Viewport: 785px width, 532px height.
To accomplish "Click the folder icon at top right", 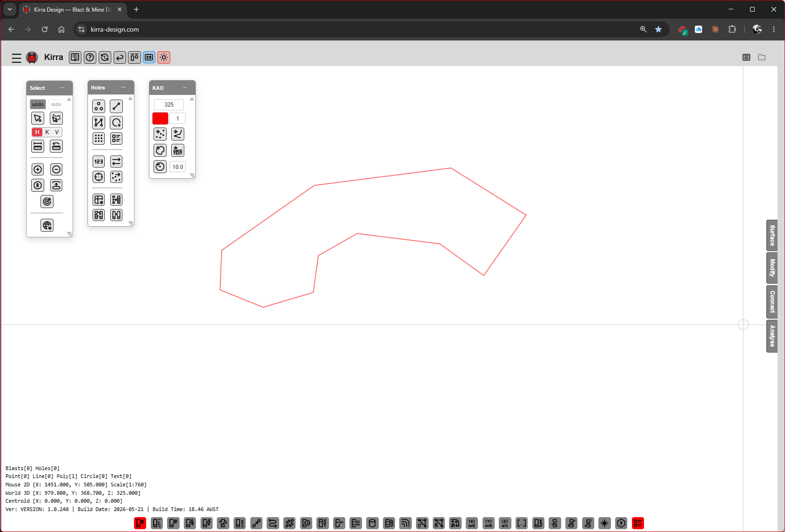I will (762, 57).
